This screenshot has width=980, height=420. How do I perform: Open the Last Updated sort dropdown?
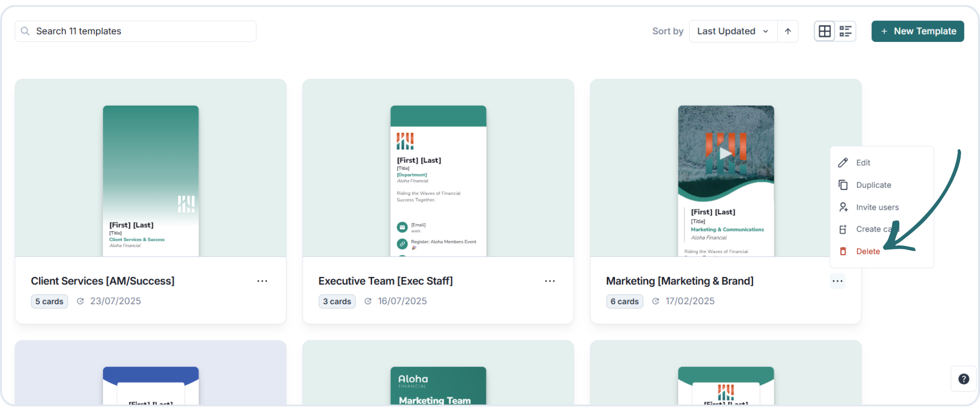(733, 31)
